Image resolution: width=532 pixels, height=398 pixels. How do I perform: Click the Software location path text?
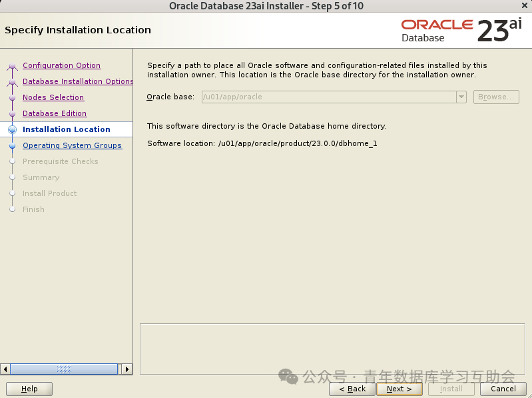pos(298,143)
